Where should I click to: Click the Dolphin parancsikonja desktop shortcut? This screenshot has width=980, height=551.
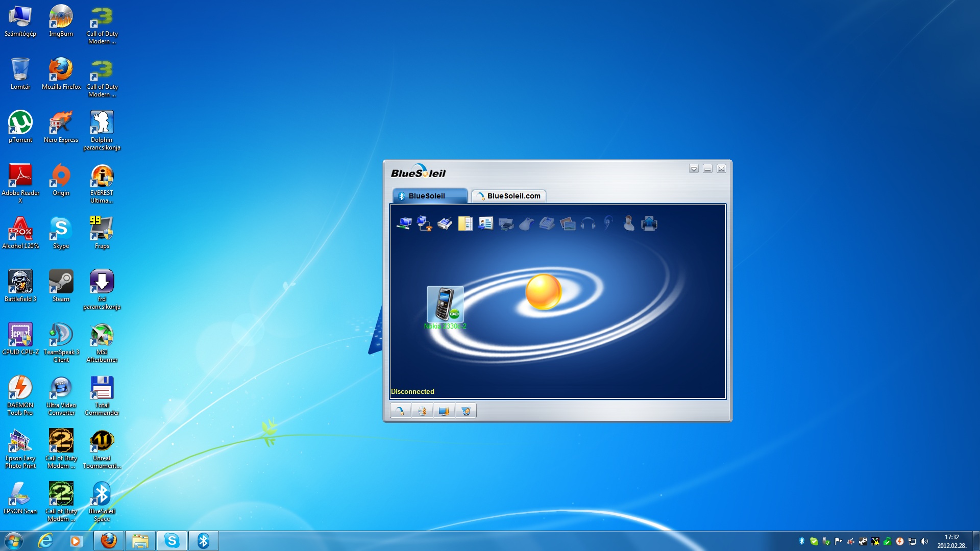pos(102,131)
